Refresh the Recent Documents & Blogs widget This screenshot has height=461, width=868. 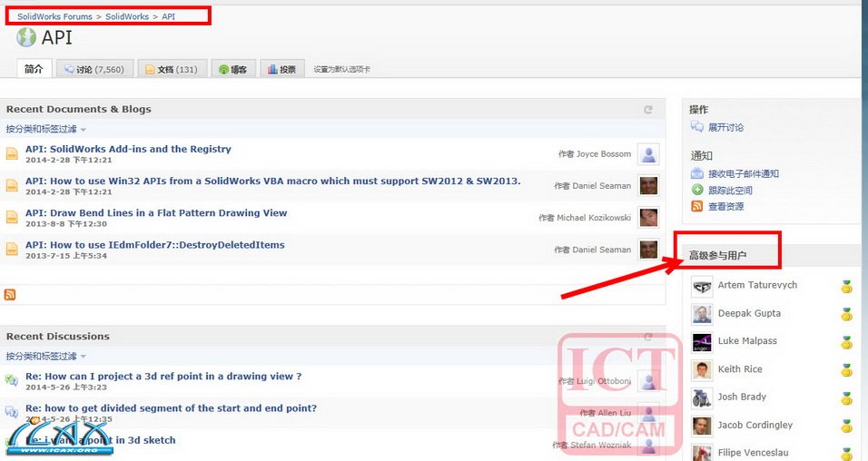pyautogui.click(x=648, y=110)
